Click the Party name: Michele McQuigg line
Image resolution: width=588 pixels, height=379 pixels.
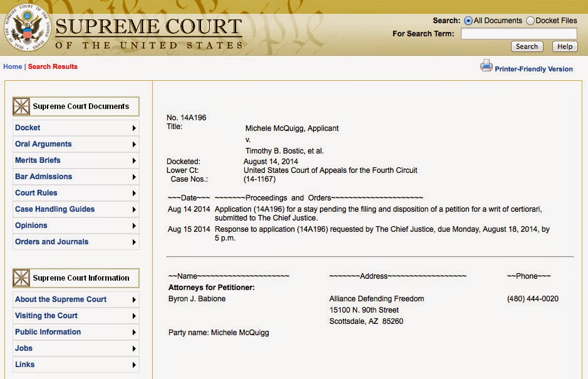click(219, 333)
